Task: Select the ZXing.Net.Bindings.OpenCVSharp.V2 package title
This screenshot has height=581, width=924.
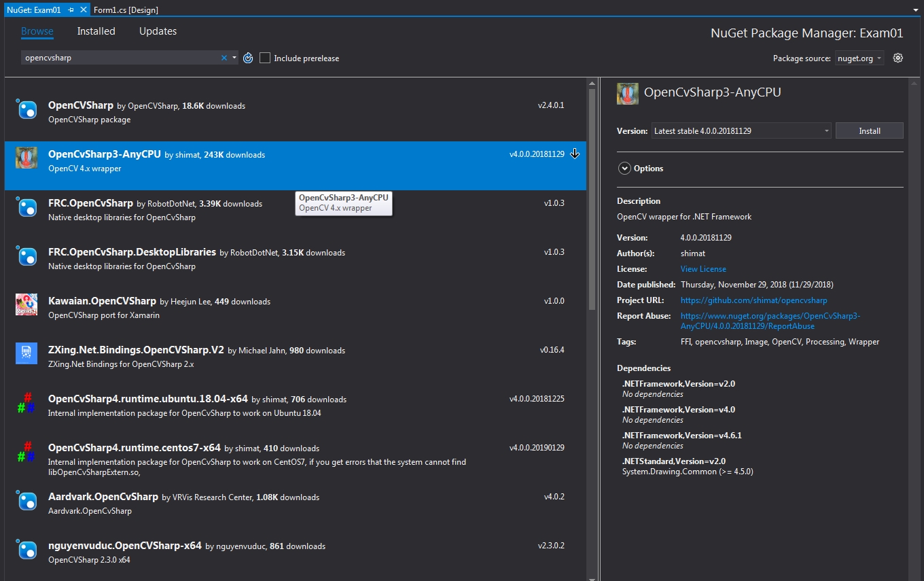Action: [x=136, y=350]
